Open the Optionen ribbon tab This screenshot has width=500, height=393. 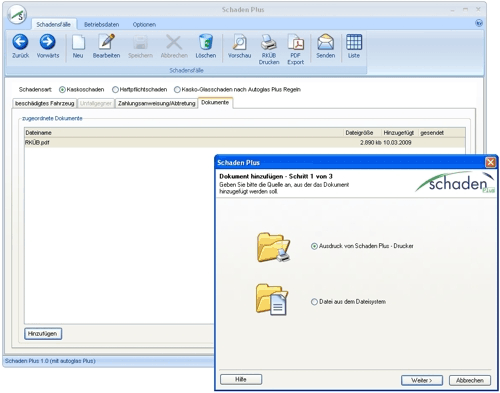[144, 25]
